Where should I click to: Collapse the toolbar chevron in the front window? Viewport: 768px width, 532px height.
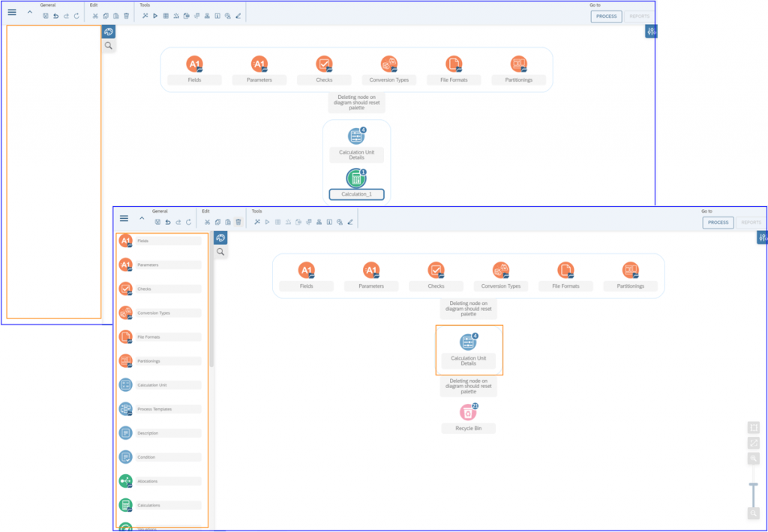(142, 218)
